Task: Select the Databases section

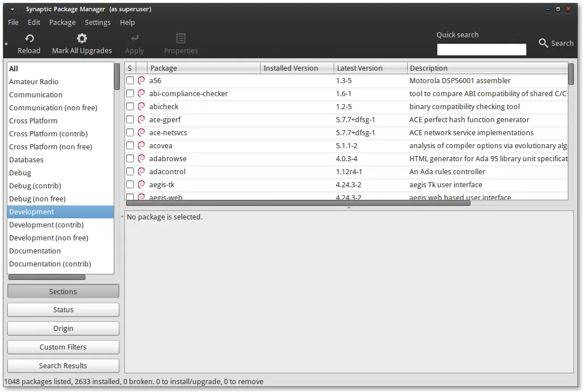Action: tap(61, 160)
